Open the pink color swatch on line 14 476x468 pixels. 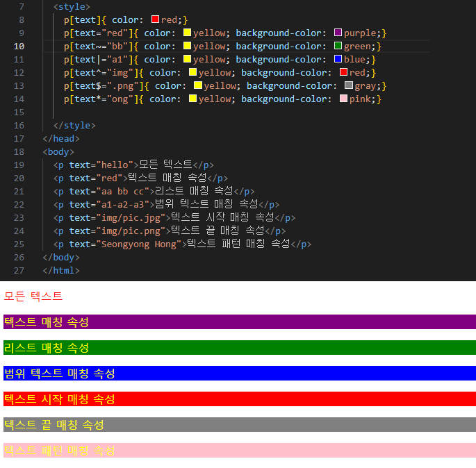(x=343, y=99)
